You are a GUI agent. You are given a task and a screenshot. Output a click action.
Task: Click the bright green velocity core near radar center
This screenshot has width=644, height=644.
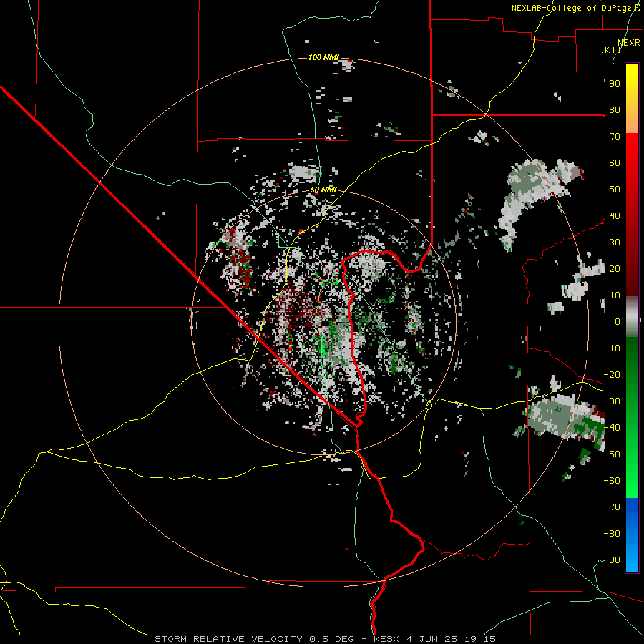(x=323, y=347)
